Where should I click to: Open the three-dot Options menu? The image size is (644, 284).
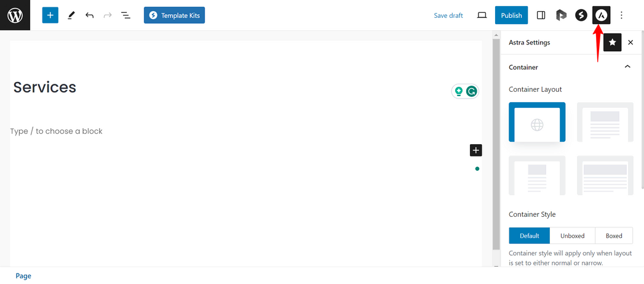tap(621, 15)
